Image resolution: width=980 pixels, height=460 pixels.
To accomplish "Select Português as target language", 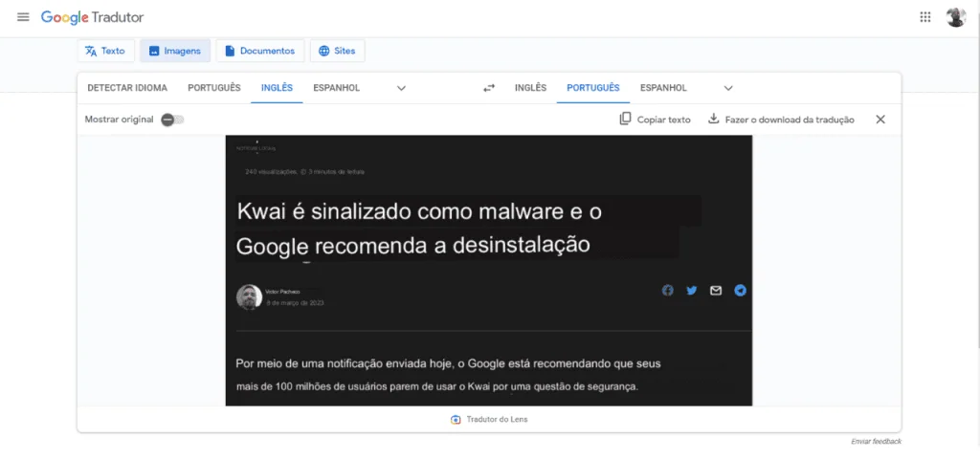I will tap(593, 88).
